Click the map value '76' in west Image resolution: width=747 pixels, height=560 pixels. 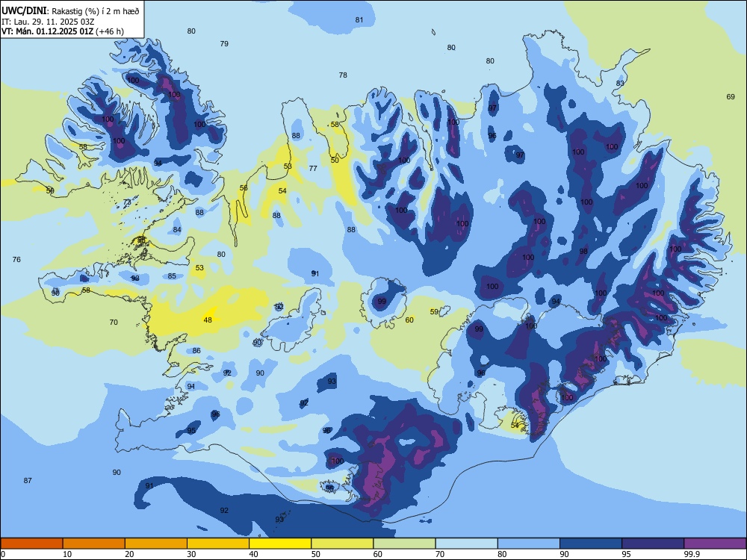tap(16, 260)
